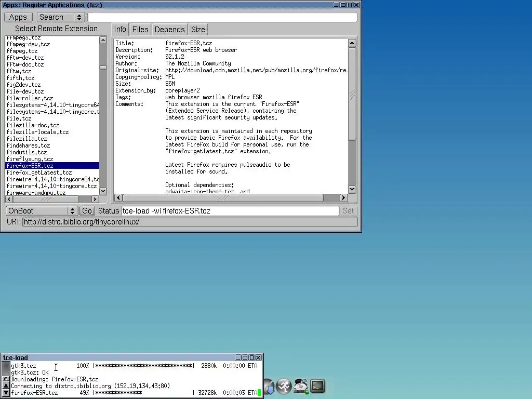
Task: Select fig2dev.tcz in the list
Action: [x=52, y=85]
